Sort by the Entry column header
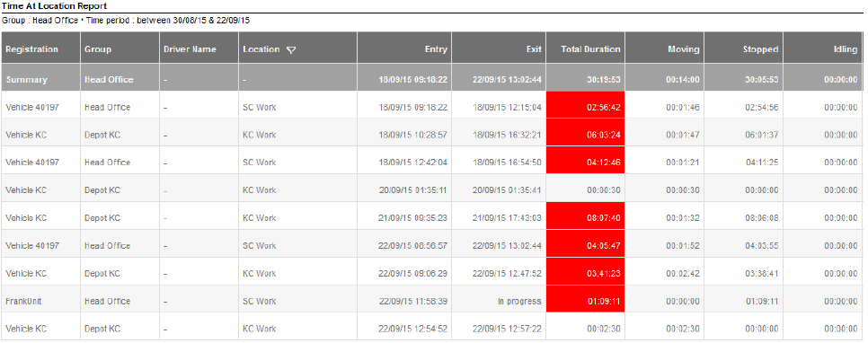This screenshot has width=868, height=343. [436, 49]
